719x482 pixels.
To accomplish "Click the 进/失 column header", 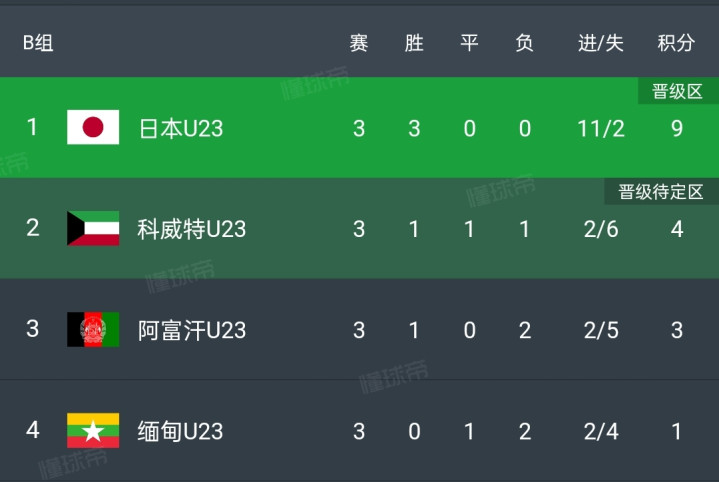I will (x=601, y=43).
